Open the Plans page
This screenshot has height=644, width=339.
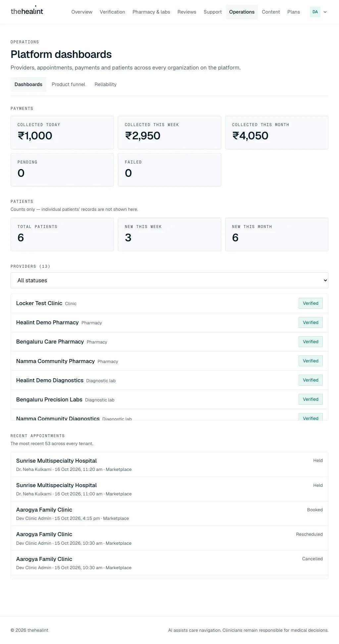[294, 12]
